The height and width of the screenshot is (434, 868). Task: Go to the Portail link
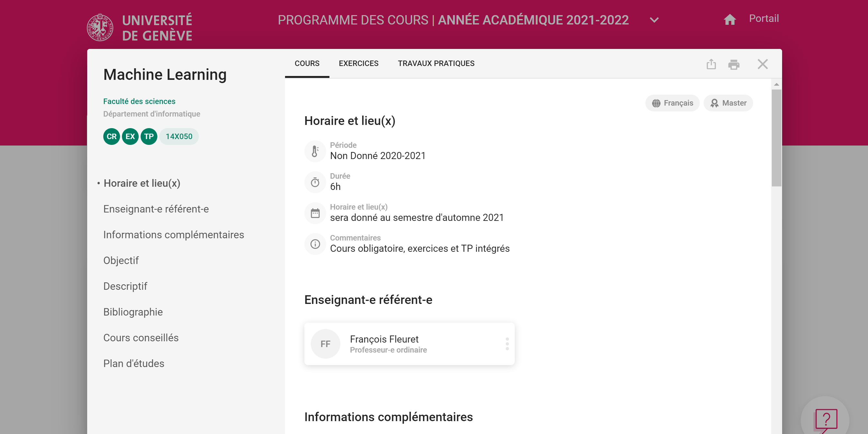click(x=763, y=19)
